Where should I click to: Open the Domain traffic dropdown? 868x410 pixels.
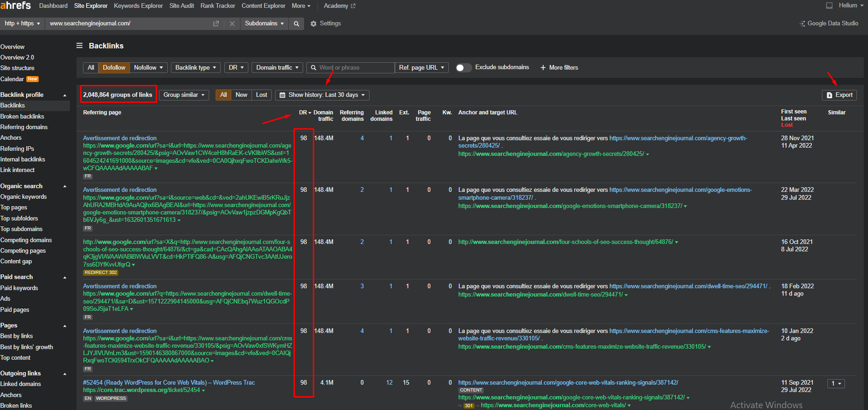277,67
